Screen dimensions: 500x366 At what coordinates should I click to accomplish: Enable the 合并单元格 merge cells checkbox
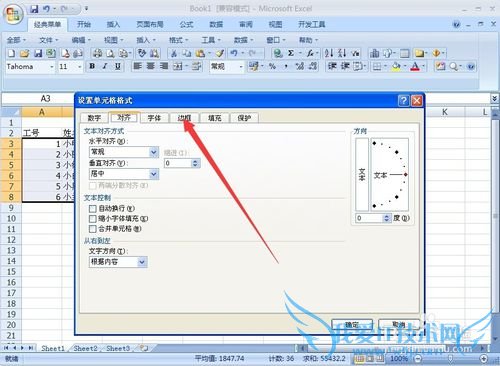point(93,229)
